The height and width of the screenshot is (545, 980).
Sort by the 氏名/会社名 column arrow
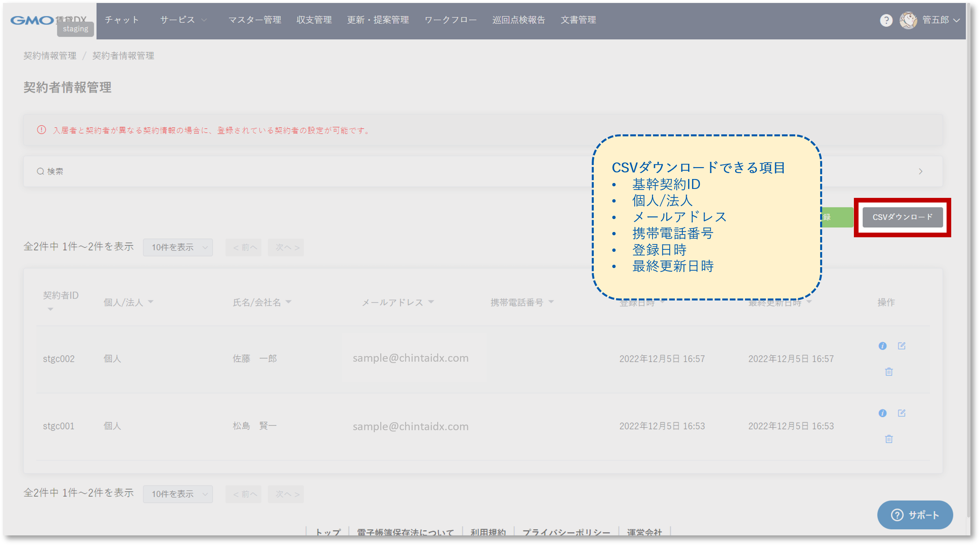(288, 301)
